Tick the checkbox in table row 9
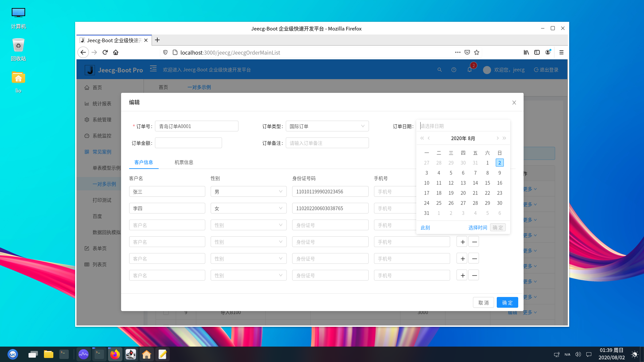Screen dimensions: 644x362 tap(166, 312)
